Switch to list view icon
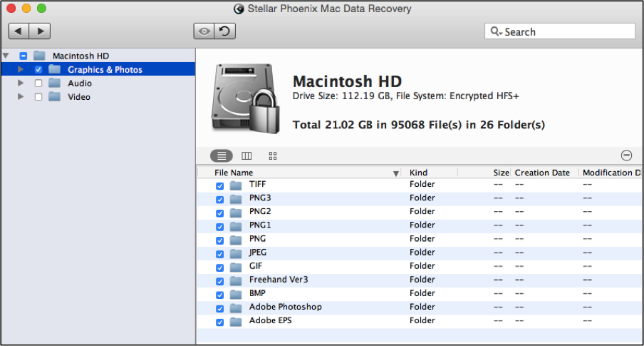The width and height of the screenshot is (644, 346). 222,156
